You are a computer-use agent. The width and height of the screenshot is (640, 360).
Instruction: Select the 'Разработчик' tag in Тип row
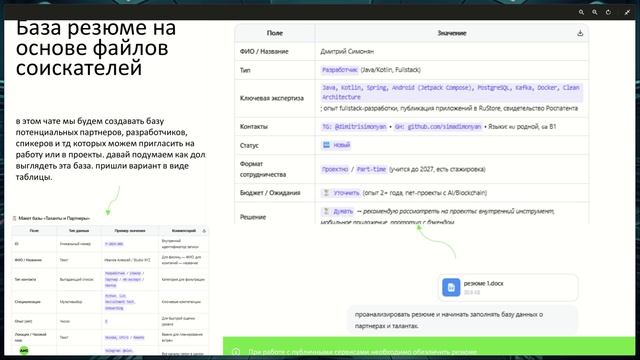coord(340,70)
